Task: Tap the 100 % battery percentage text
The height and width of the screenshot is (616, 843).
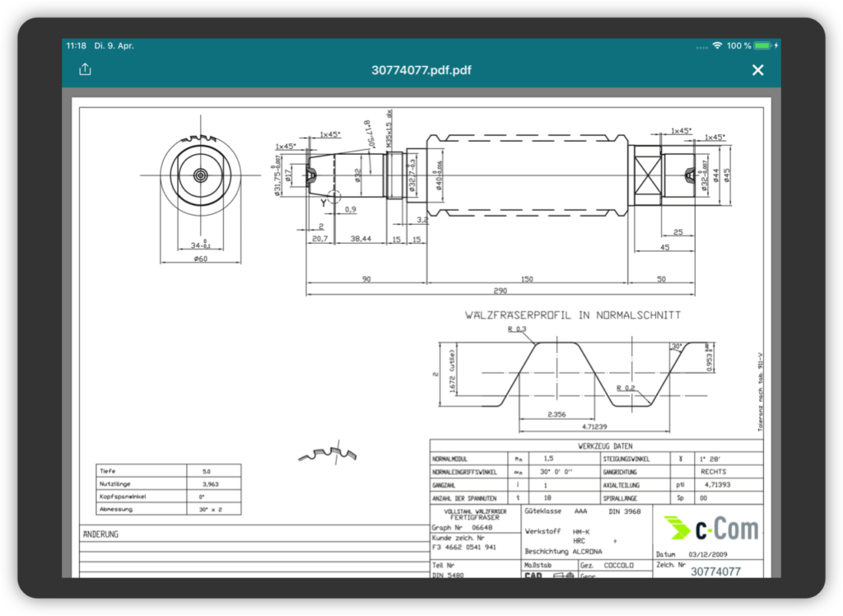Action: [x=738, y=45]
